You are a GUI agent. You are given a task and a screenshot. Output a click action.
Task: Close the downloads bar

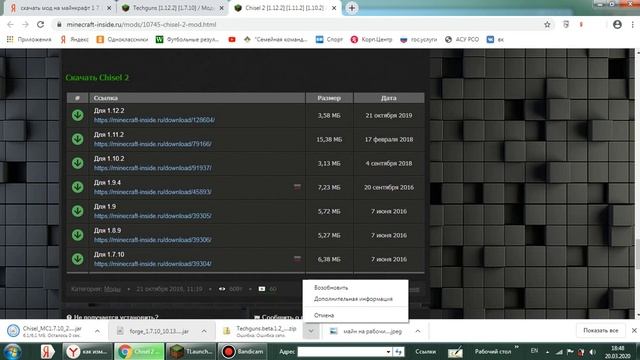click(634, 331)
